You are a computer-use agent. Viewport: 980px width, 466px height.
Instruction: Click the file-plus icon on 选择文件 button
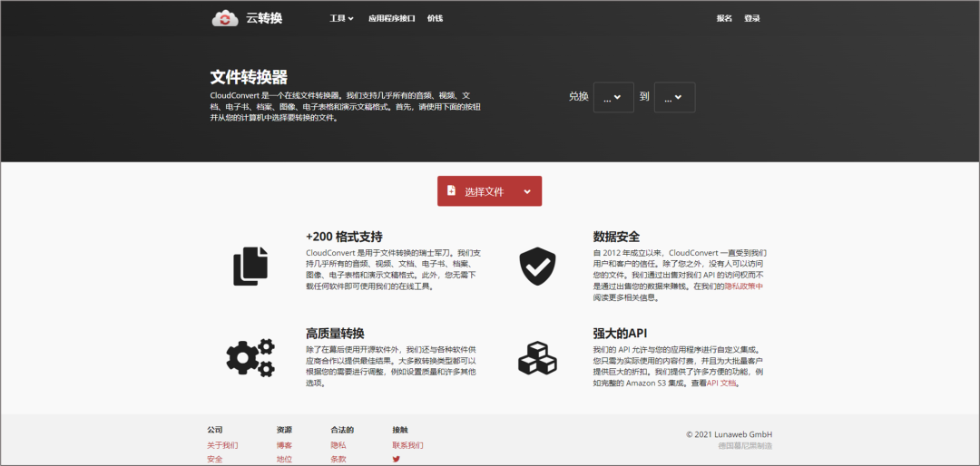point(452,191)
